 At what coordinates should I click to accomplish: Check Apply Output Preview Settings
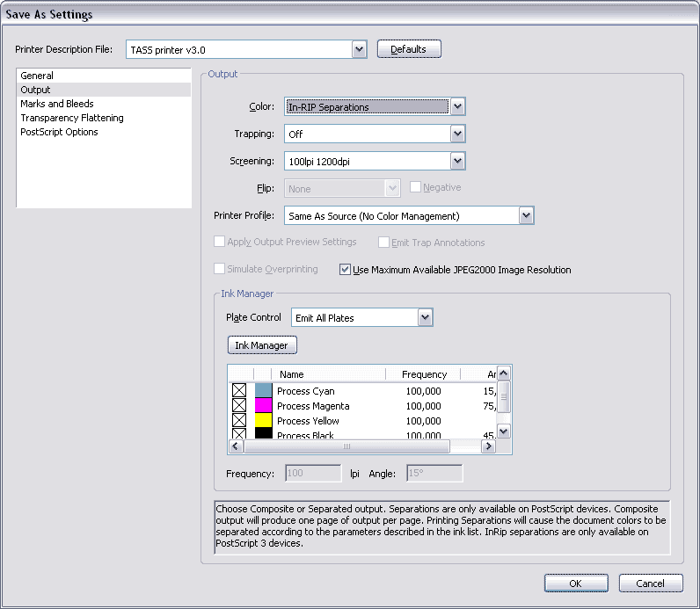pyautogui.click(x=219, y=242)
